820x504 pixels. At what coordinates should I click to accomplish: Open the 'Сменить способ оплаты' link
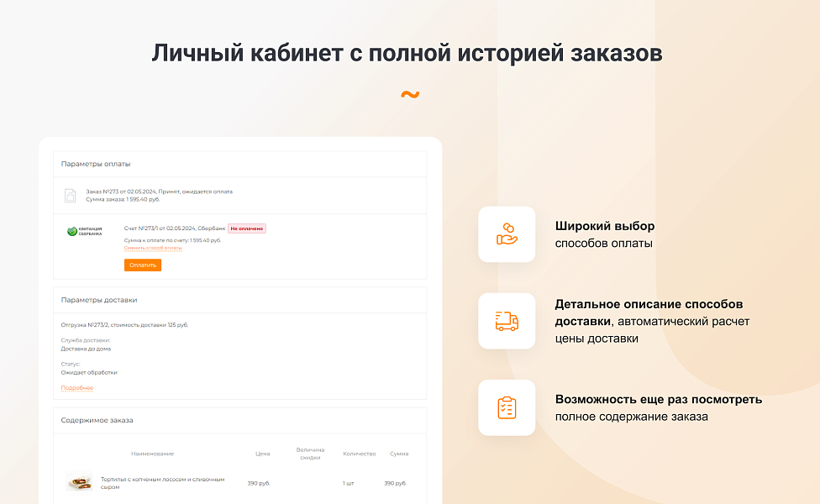tap(153, 249)
